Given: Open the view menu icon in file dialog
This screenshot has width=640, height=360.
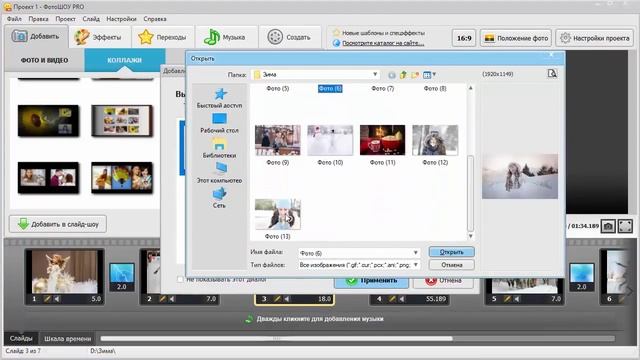Looking at the screenshot, I should 429,75.
